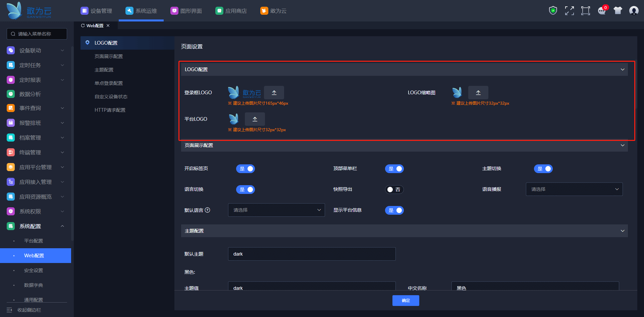Click the 平台LOGO preview image
Viewport: 644px width, 317px height.
point(233,119)
